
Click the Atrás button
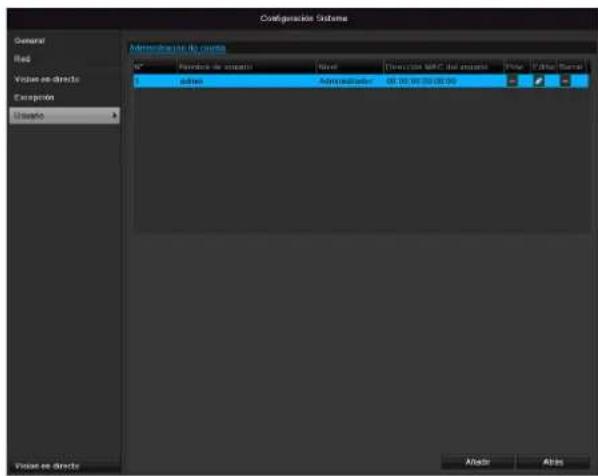pos(553,462)
